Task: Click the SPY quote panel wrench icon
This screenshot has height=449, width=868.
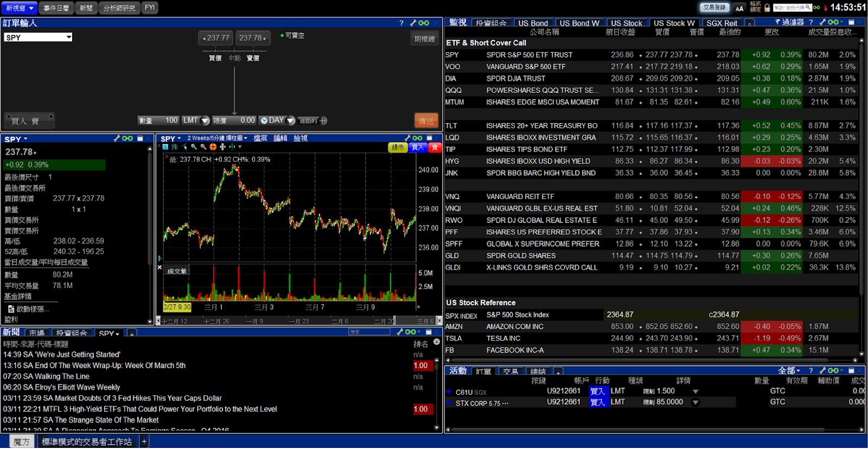Action: (117, 138)
